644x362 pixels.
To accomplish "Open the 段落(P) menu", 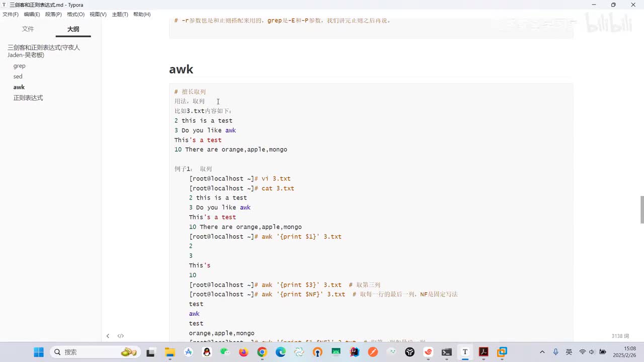I will point(53,14).
